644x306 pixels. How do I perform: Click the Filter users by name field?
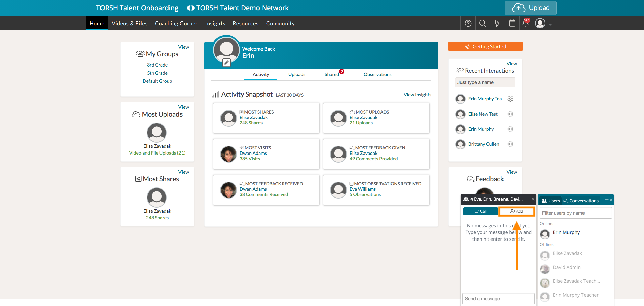[575, 213]
